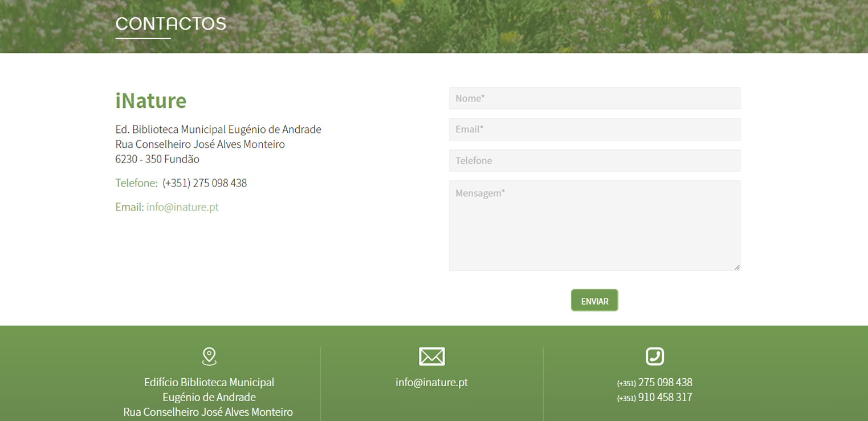
Task: Focus the Email* input field
Action: [x=594, y=129]
